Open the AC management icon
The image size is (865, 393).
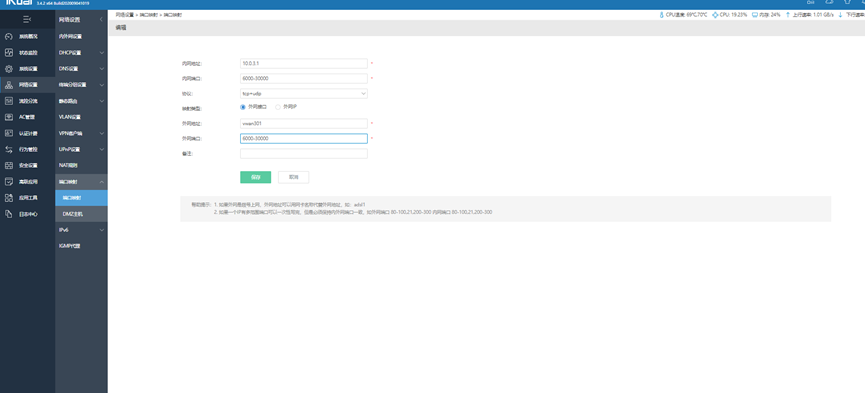[8, 117]
